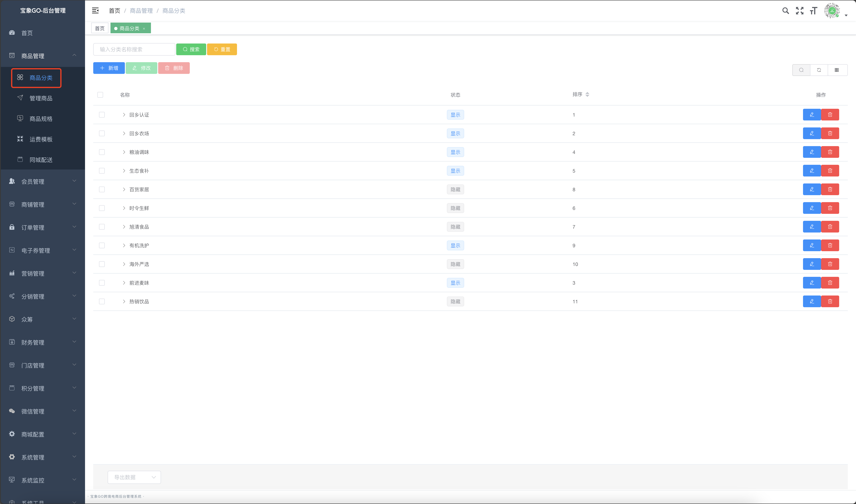
Task: Tick the checkbox for 粮油调味 row
Action: (x=102, y=152)
